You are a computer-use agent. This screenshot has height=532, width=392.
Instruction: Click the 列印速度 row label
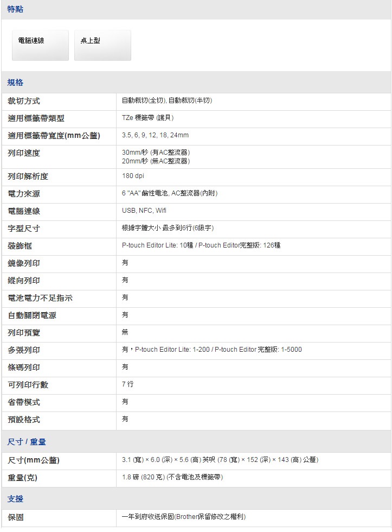[x=24, y=153]
